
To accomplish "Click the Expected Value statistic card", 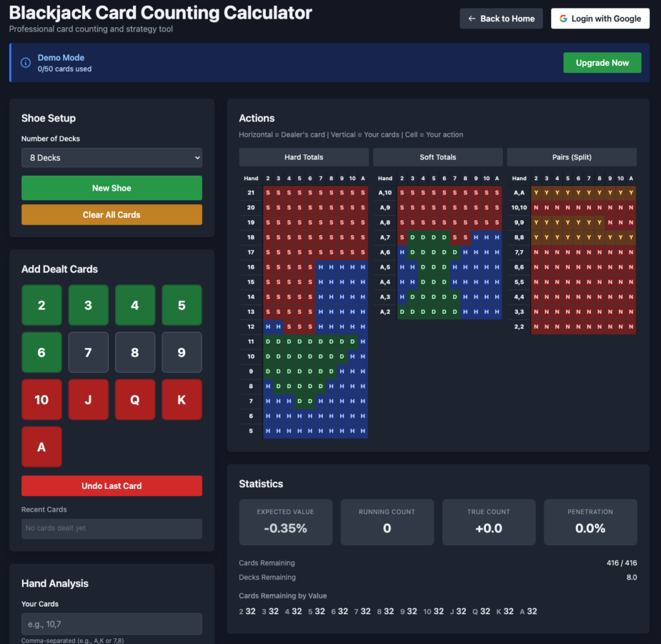I will point(285,522).
